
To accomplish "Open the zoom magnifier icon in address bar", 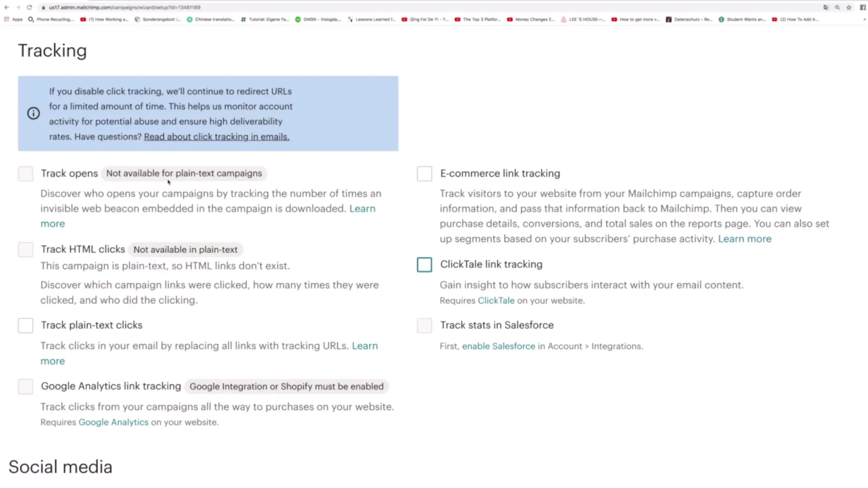I will 837,7.
